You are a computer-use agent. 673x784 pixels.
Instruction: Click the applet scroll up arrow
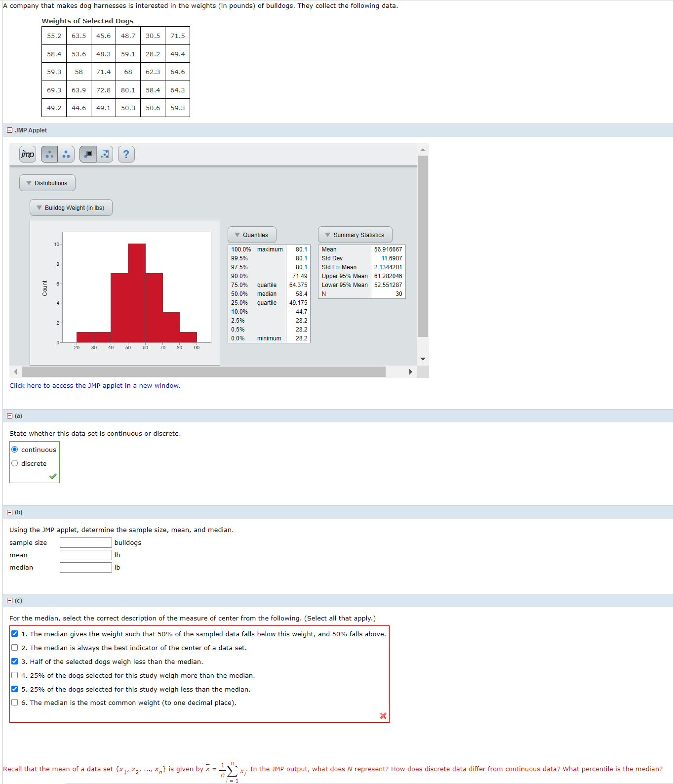423,150
